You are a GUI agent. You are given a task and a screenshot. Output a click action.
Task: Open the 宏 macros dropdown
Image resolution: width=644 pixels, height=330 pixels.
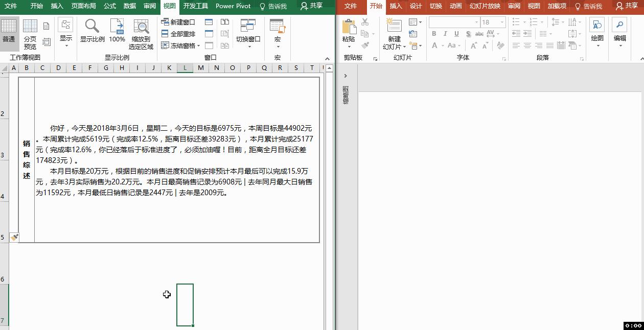(278, 34)
